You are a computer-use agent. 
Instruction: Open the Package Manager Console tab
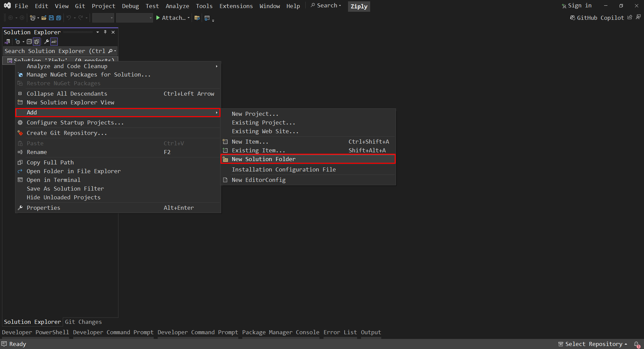[x=281, y=332]
